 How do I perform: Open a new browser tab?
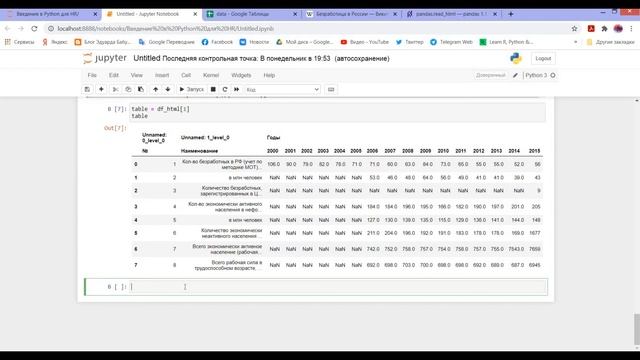[511, 14]
